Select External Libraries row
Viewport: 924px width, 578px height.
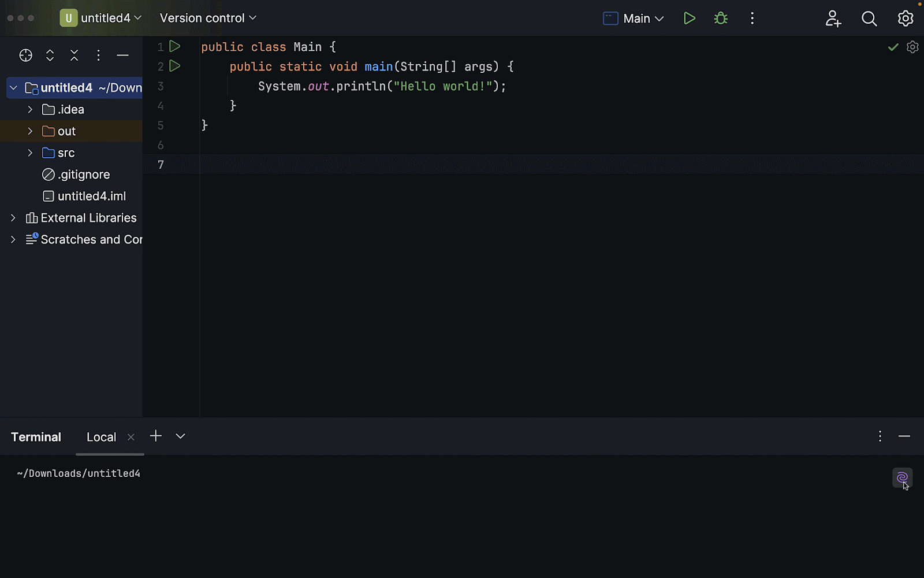click(71, 218)
